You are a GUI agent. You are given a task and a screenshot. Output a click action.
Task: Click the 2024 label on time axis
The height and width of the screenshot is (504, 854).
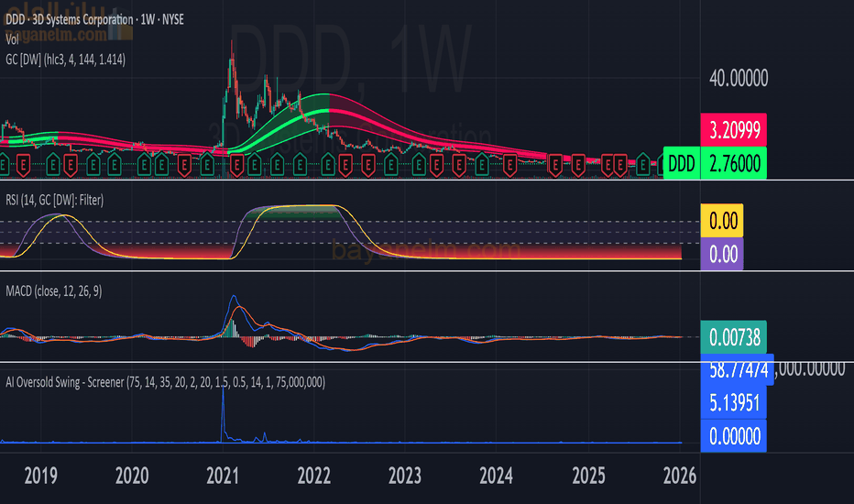point(497,476)
